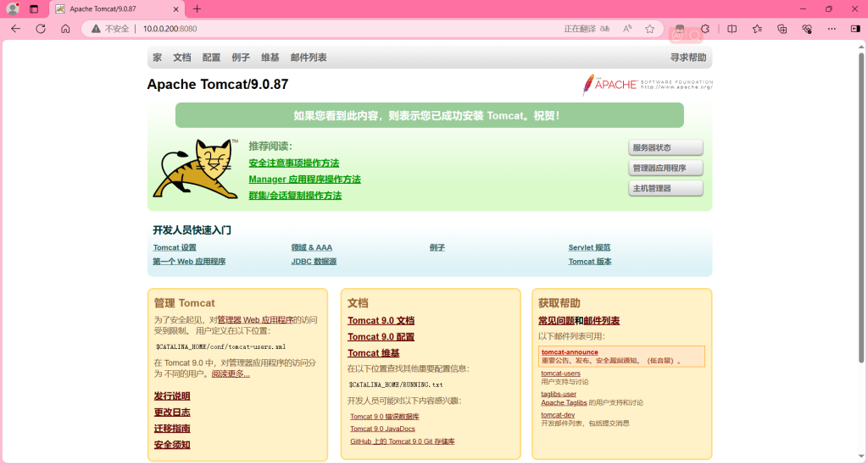Open the extensions puzzle icon
The width and height of the screenshot is (868, 465).
(704, 29)
